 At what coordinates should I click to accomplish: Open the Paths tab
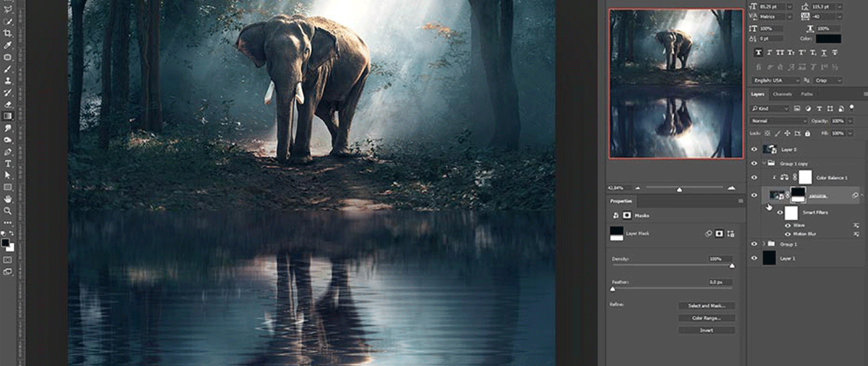tap(807, 94)
